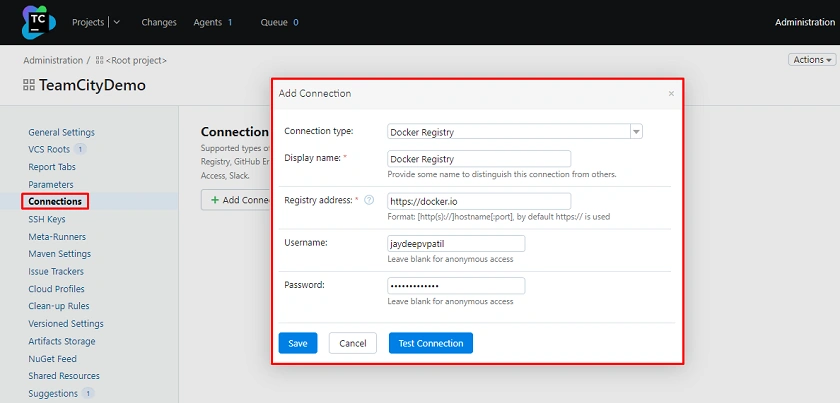Click the Username input field
The width and height of the screenshot is (840, 403).
[x=456, y=243]
